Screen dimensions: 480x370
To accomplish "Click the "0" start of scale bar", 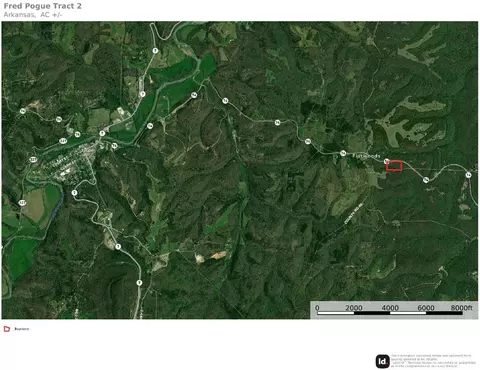I will point(317,308).
